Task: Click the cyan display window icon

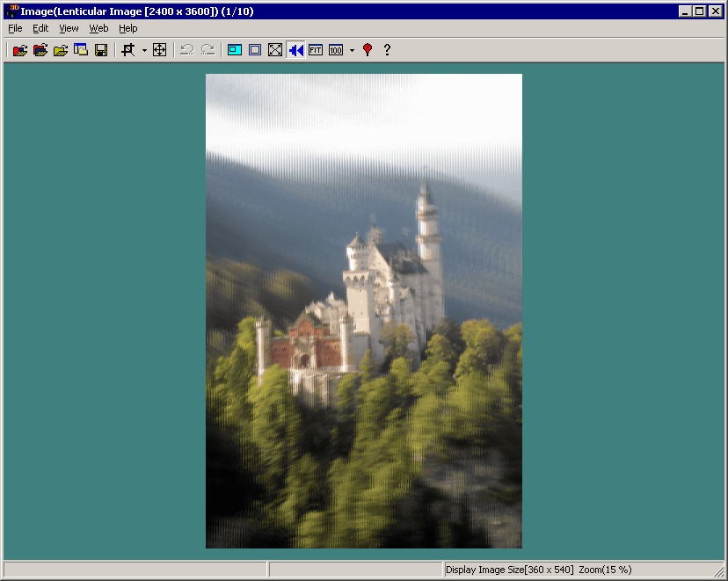Action: [235, 49]
